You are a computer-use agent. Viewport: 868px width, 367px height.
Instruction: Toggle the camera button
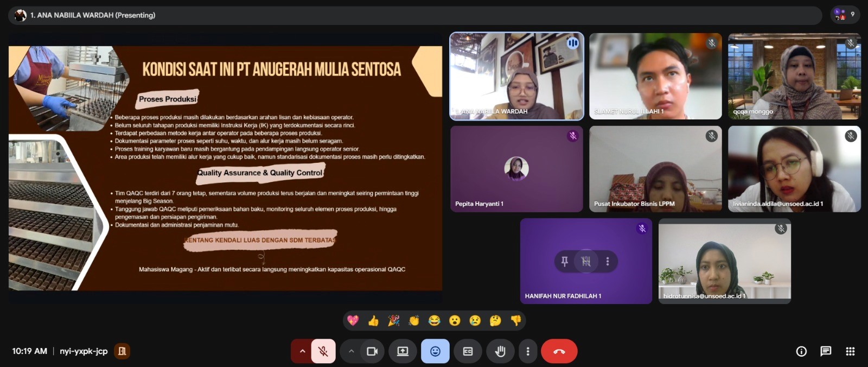[372, 351]
